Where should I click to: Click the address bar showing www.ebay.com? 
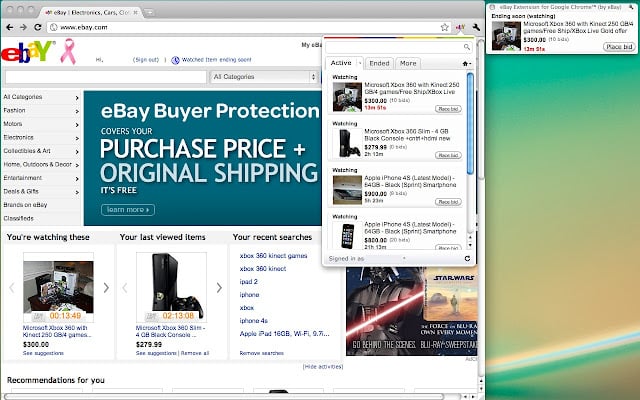(x=249, y=27)
